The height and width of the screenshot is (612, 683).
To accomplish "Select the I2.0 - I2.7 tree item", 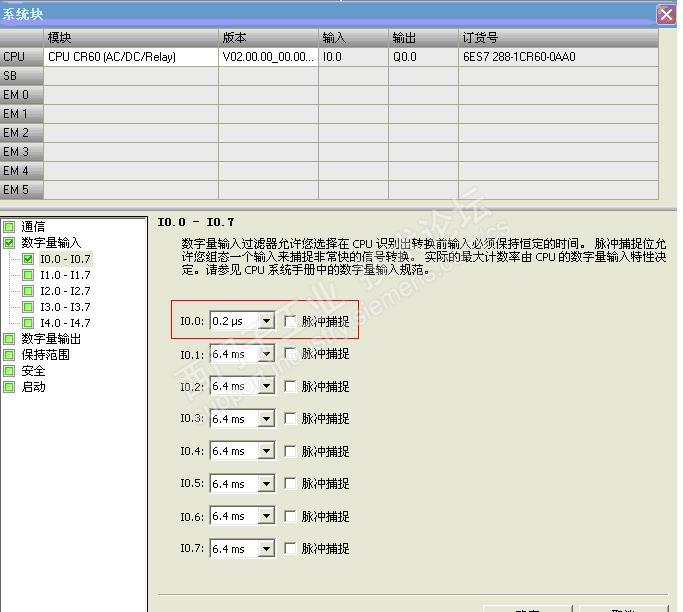I will [x=65, y=291].
